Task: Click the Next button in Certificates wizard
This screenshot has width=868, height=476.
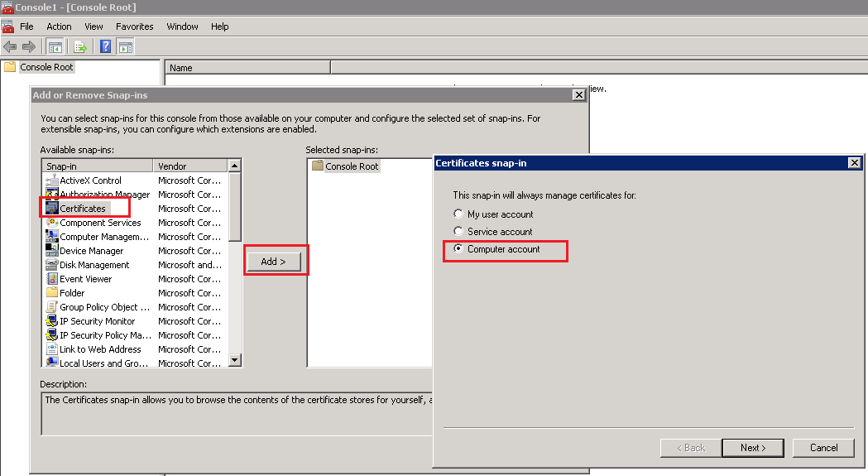Action: (x=752, y=448)
